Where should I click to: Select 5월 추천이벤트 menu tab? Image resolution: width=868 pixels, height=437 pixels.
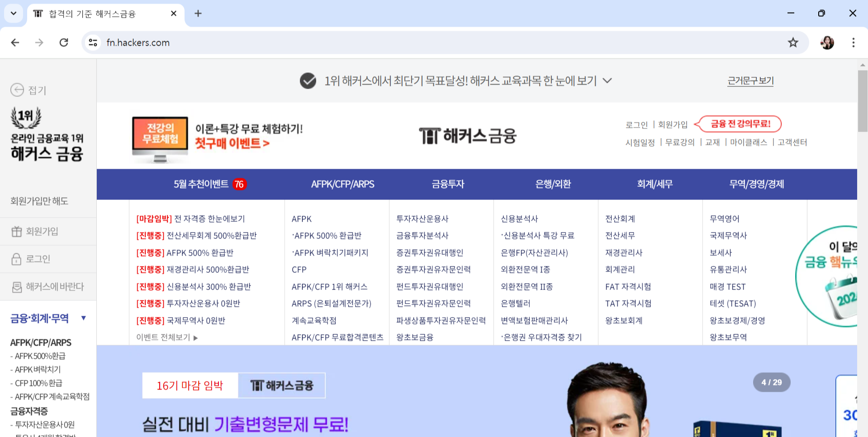click(x=209, y=184)
